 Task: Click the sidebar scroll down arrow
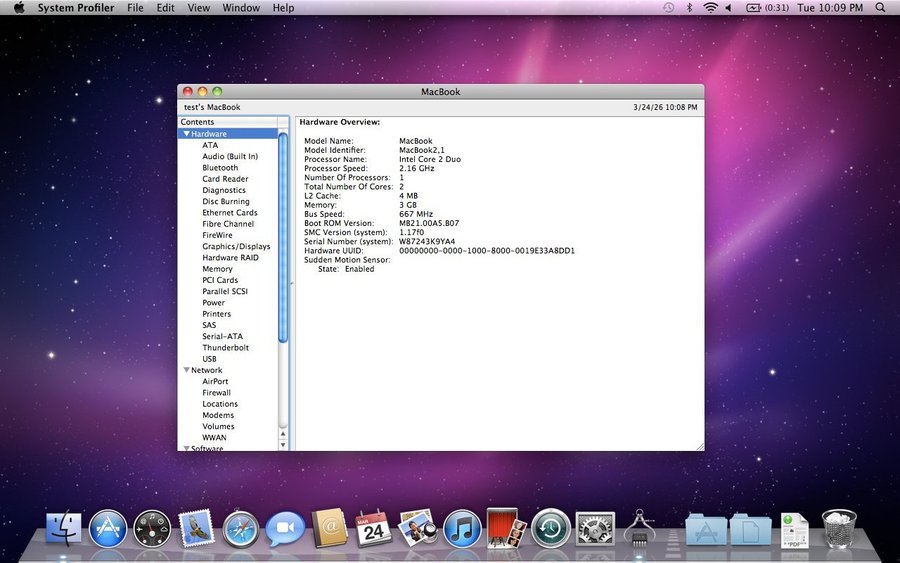(x=283, y=445)
